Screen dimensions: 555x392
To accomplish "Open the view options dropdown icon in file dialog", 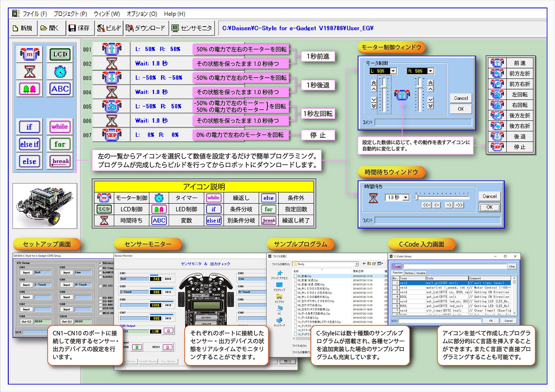I will point(380,264).
